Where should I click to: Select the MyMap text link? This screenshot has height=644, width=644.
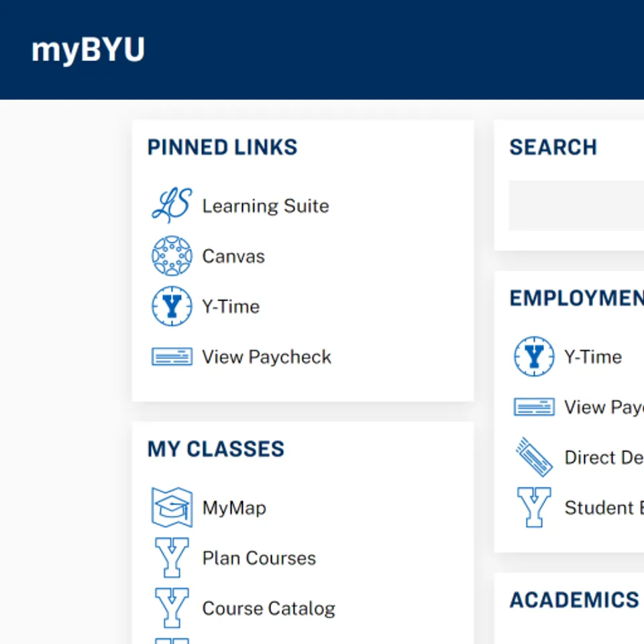[234, 508]
